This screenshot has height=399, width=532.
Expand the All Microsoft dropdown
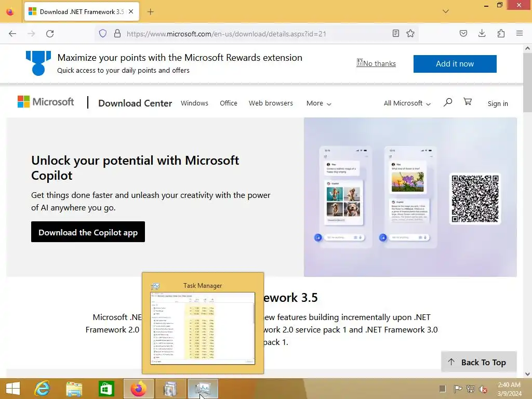pyautogui.click(x=407, y=103)
